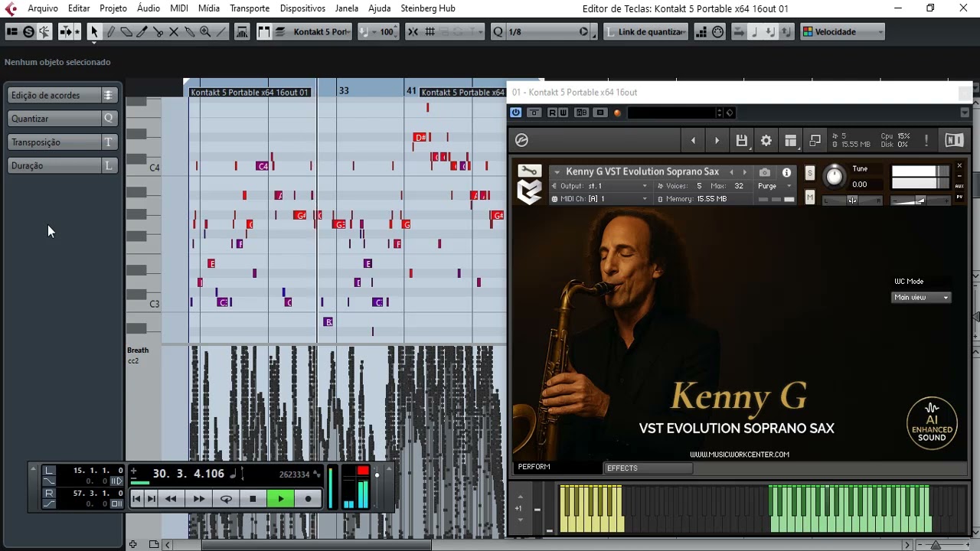Open the Output st.1 dropdown
980x551 pixels.
click(x=599, y=186)
